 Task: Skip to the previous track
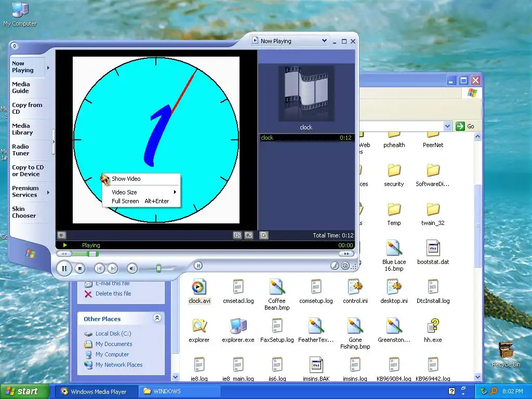pos(99,269)
